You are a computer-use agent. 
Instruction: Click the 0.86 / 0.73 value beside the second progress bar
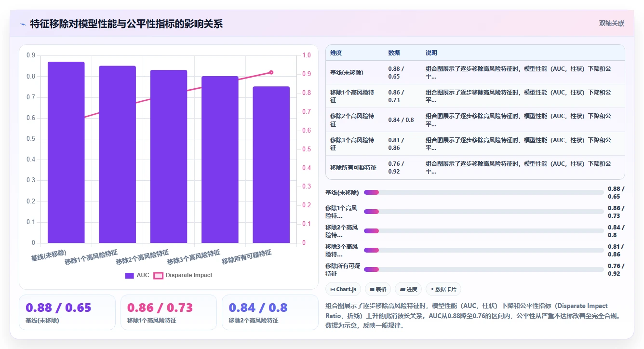pos(616,212)
